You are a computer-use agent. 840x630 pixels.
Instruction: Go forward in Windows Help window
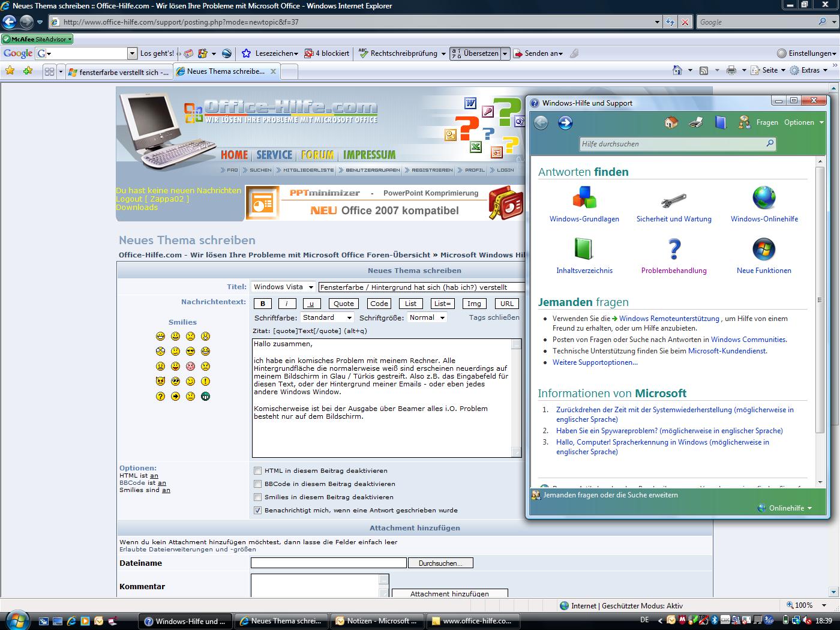pyautogui.click(x=565, y=122)
